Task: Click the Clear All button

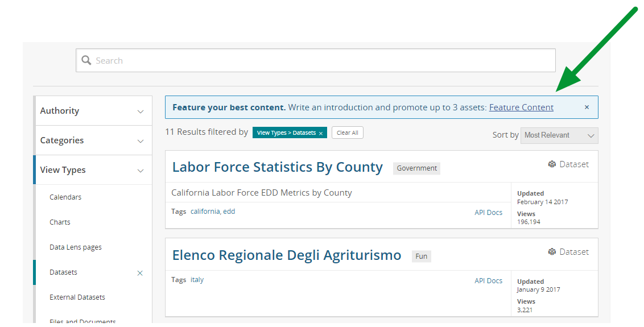Action: pyautogui.click(x=348, y=133)
